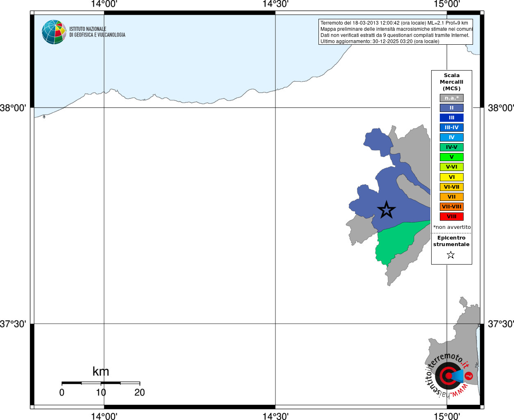Click the green IV-V municipality on the map
This screenshot has width=514, height=420.
(x=396, y=242)
